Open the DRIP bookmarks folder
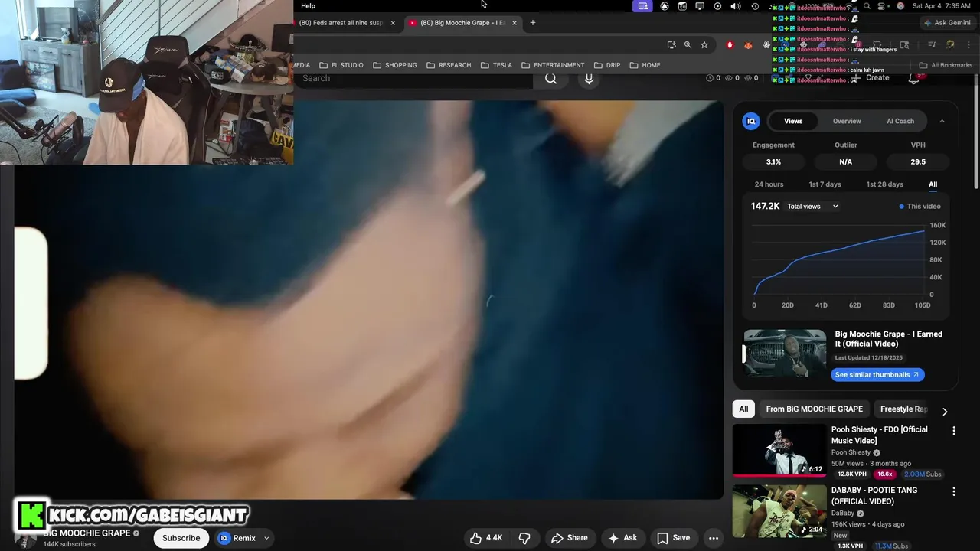 [x=607, y=65]
